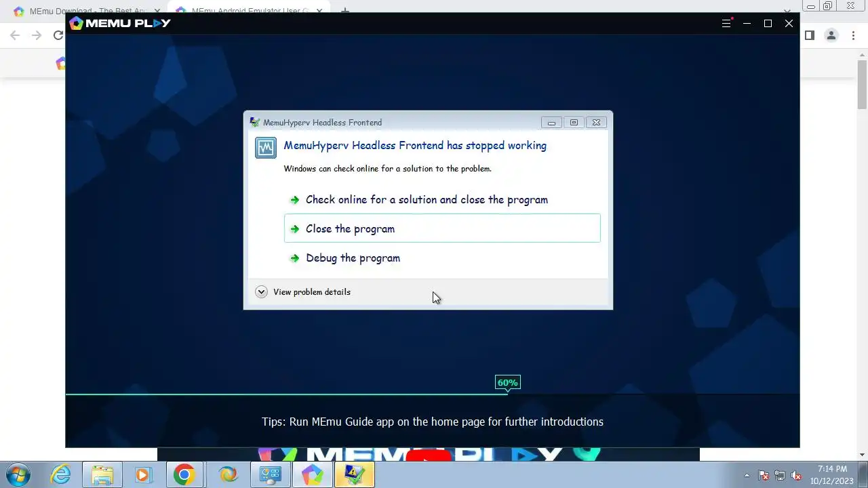Viewport: 868px width, 488px height.
Task: Open clock showing 7:14 PM
Action: (832, 475)
